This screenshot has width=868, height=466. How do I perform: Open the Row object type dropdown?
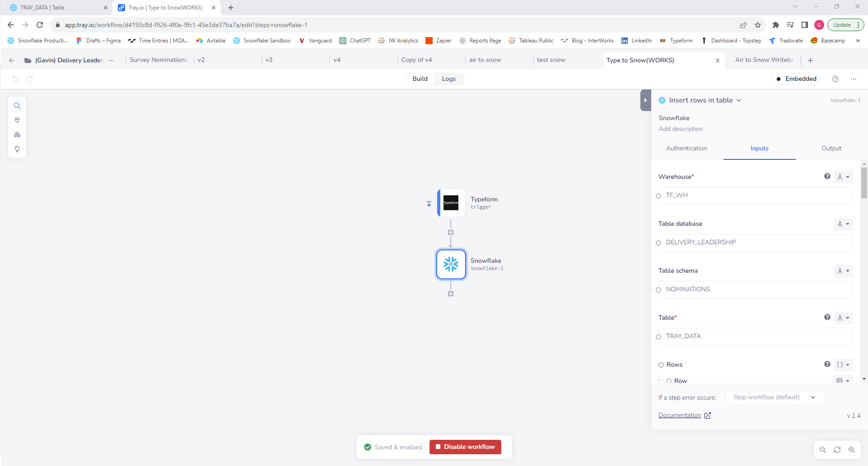843,380
